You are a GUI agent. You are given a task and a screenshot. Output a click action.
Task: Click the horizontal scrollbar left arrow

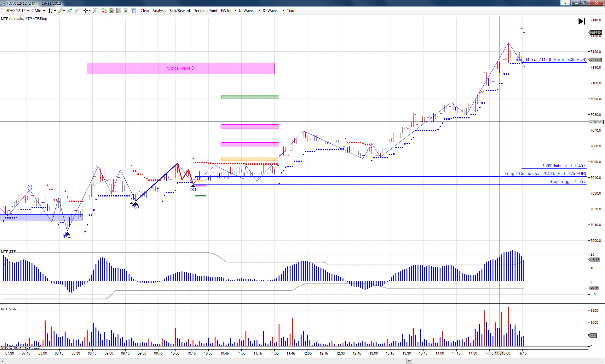click(x=3, y=361)
